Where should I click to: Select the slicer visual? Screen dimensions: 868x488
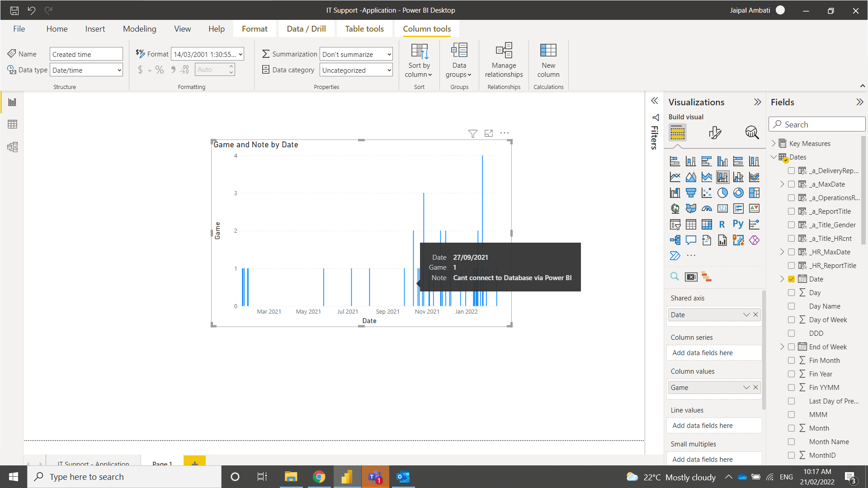coord(675,224)
